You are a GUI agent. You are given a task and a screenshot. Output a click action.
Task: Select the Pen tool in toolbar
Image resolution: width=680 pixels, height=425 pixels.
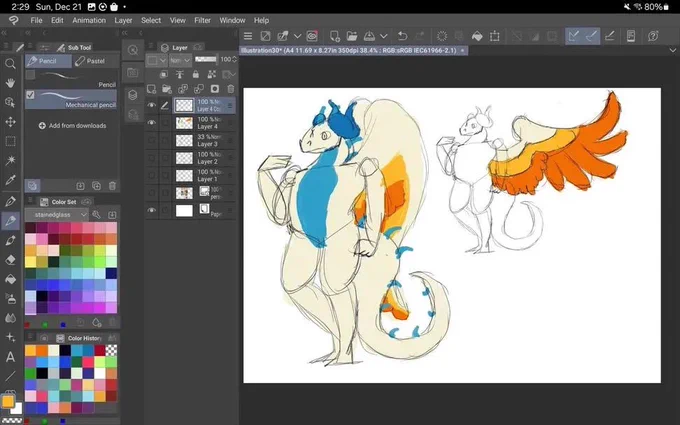10,201
